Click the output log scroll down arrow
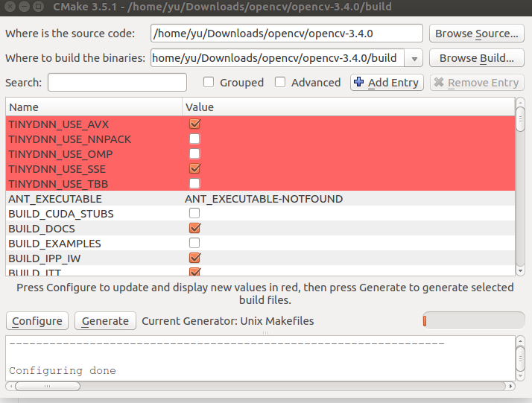 click(x=520, y=376)
